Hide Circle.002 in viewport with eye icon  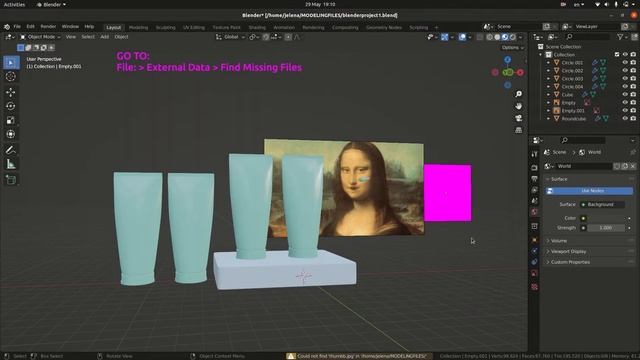pos(625,71)
